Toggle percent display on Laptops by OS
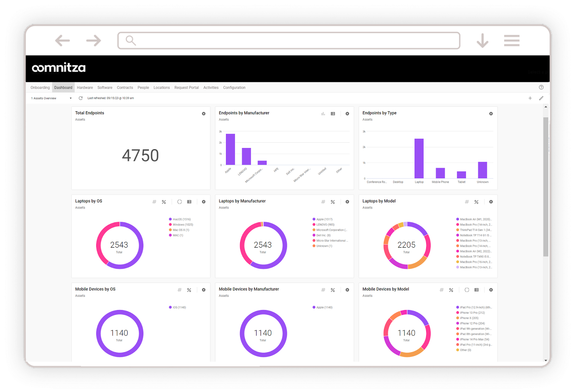Image resolution: width=575 pixels, height=392 pixels. click(164, 202)
